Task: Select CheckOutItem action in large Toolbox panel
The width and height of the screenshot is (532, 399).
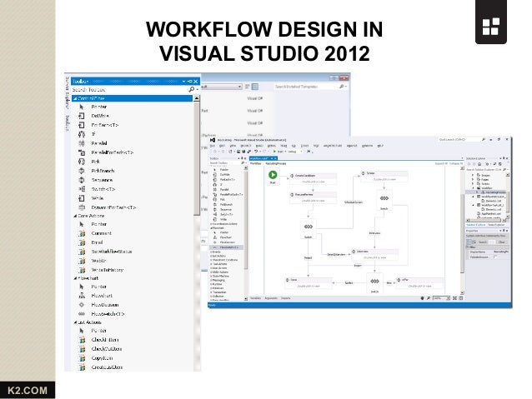Action: click(x=106, y=349)
